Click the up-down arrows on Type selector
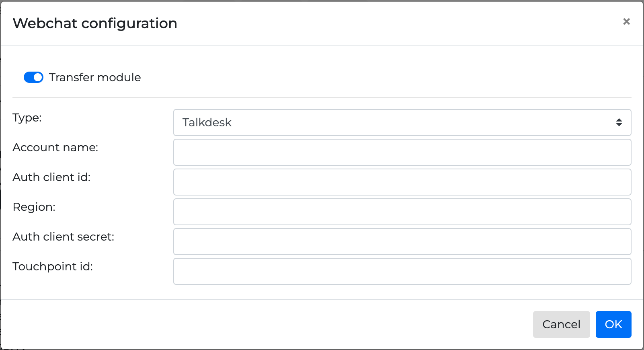644x350 pixels. 619,122
